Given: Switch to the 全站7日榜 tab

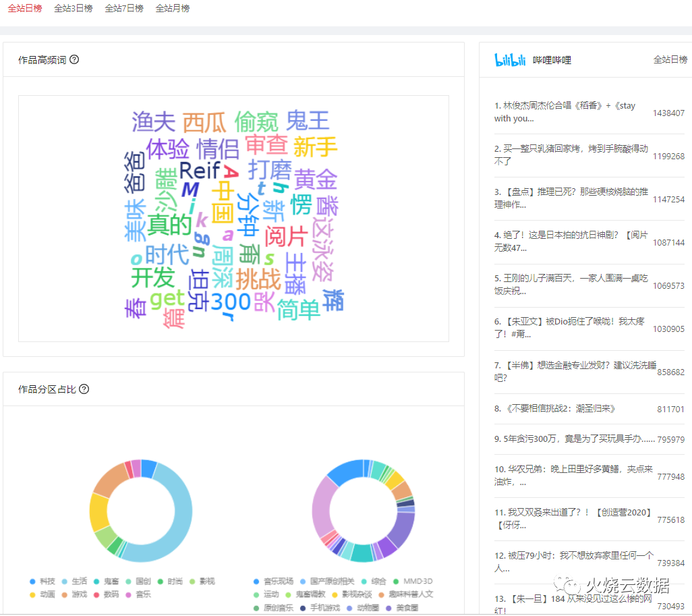Looking at the screenshot, I should tap(124, 8).
